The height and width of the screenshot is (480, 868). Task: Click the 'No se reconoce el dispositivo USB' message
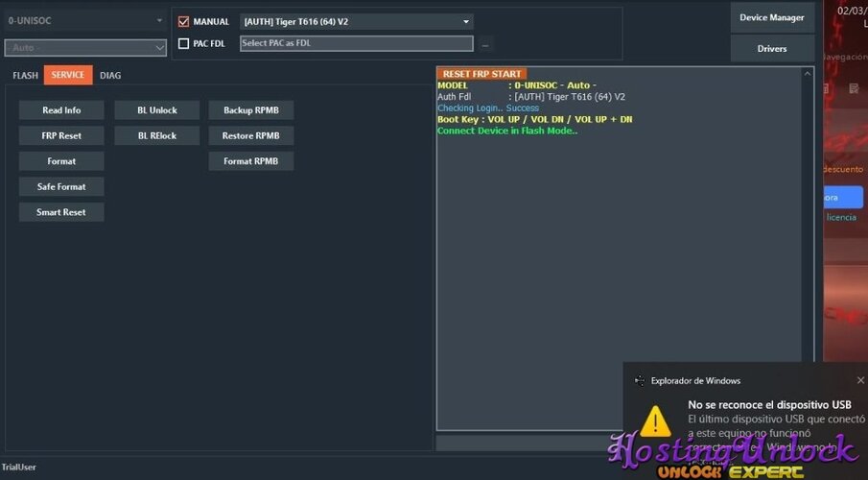point(769,404)
